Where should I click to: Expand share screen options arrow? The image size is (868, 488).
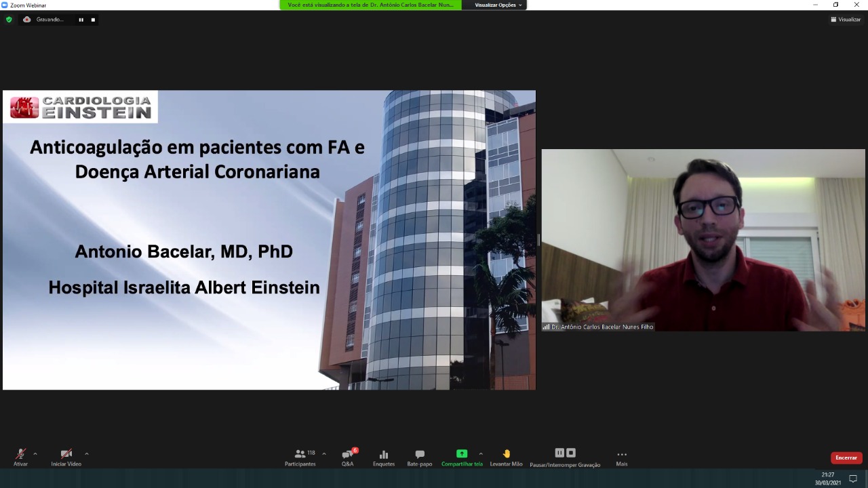pos(481,453)
